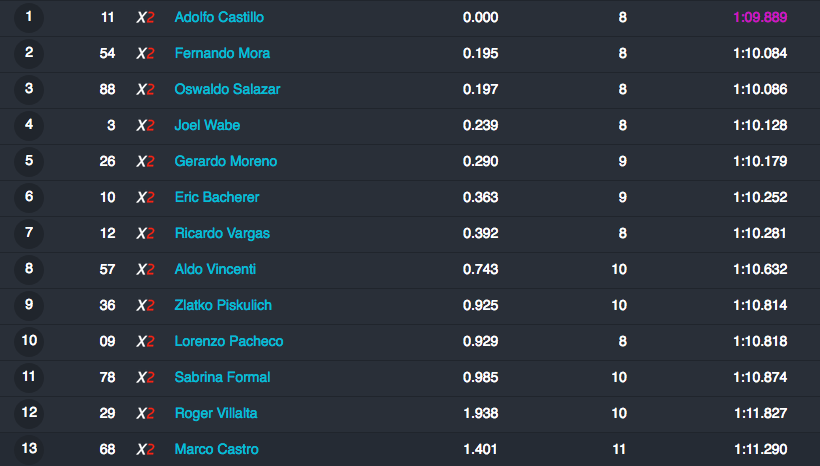This screenshot has height=466, width=820.
Task: Select the Oswaldo Salazar name link
Action: click(x=227, y=89)
